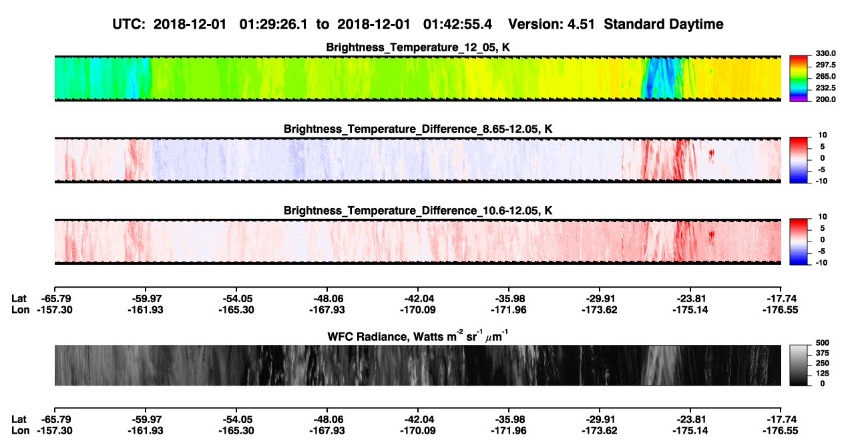Click the 297.5 colorbar tick label
This screenshot has width=868, height=445.
825,65
